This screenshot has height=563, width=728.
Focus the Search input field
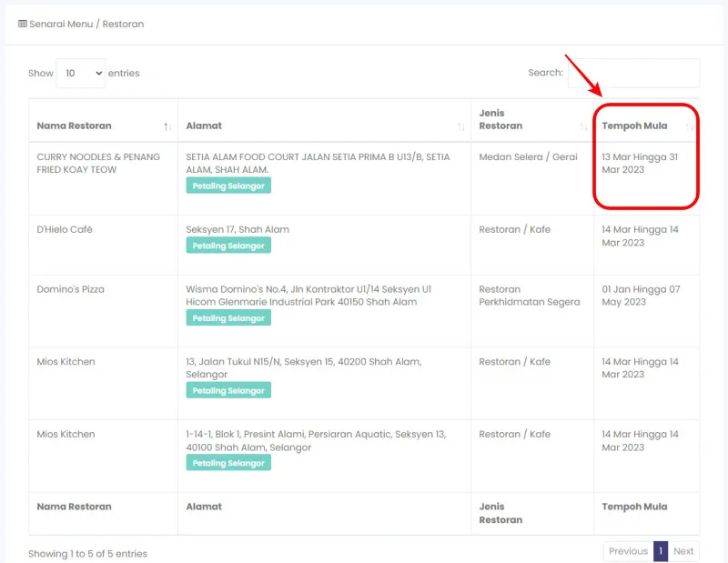(x=633, y=73)
